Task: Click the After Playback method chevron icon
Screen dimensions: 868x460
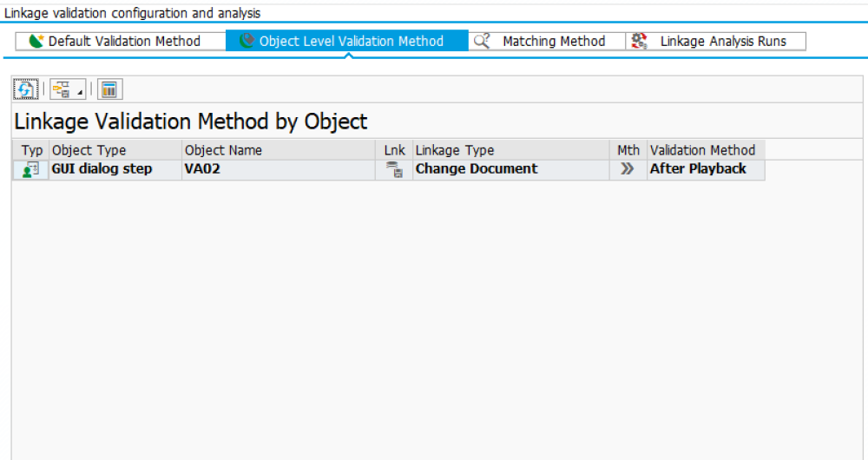Action: (628, 169)
